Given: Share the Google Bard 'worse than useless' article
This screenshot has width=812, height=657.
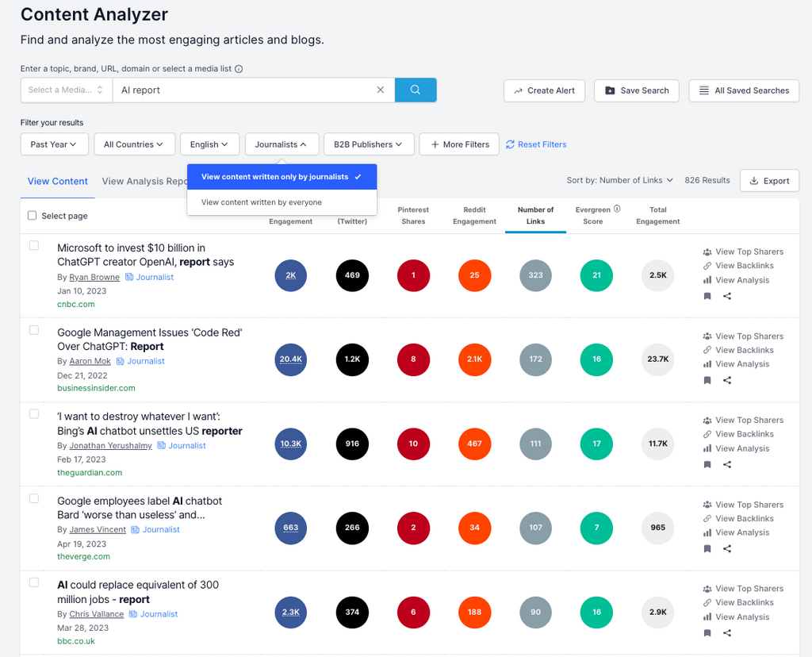Looking at the screenshot, I should coord(727,549).
